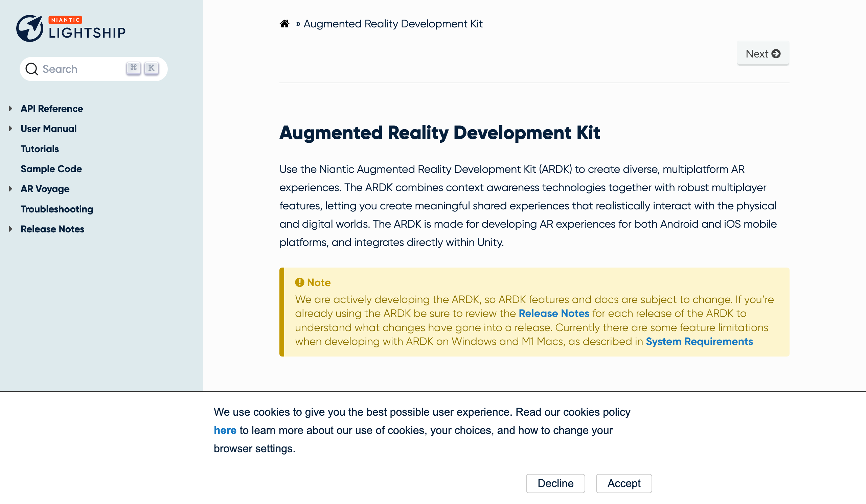The image size is (866, 504).
Task: Decline cookies
Action: (555, 483)
